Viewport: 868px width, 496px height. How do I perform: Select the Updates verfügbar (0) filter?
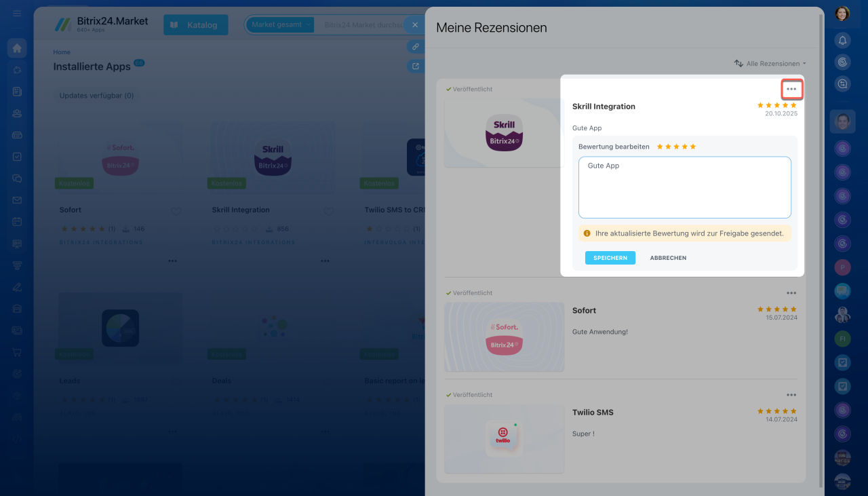(x=96, y=96)
